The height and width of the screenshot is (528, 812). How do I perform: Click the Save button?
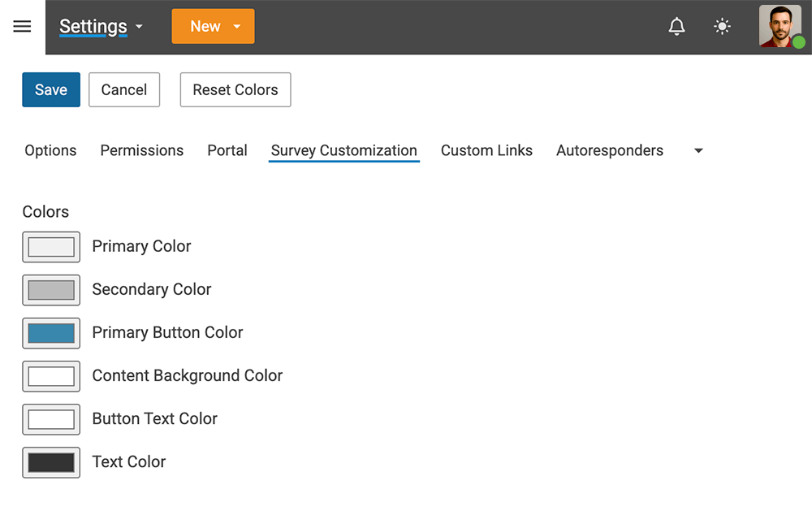(x=51, y=90)
